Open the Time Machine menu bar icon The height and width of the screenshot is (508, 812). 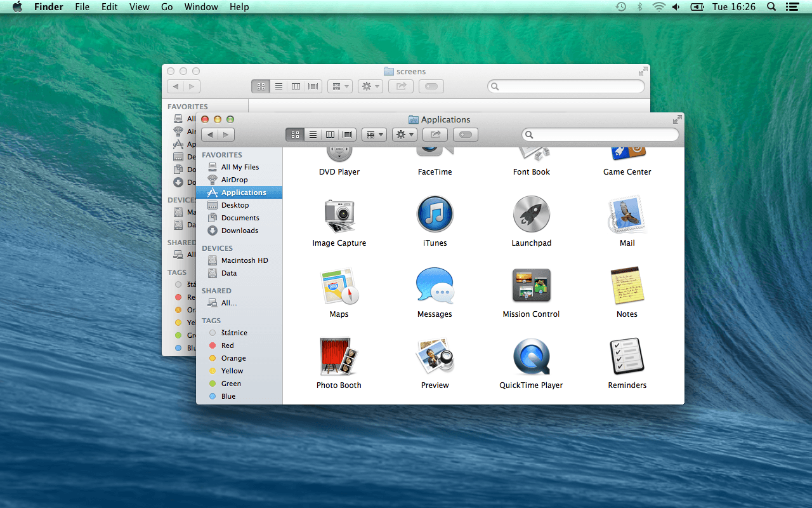[621, 7]
